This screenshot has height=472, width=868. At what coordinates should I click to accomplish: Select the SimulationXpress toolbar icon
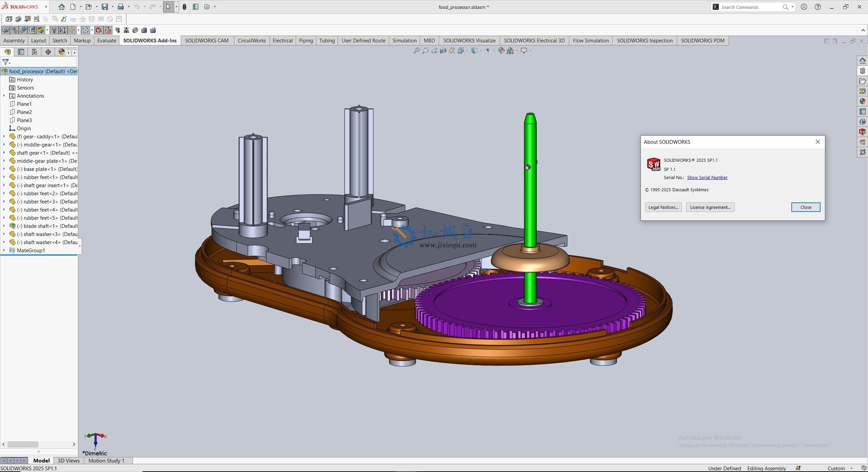[98, 31]
